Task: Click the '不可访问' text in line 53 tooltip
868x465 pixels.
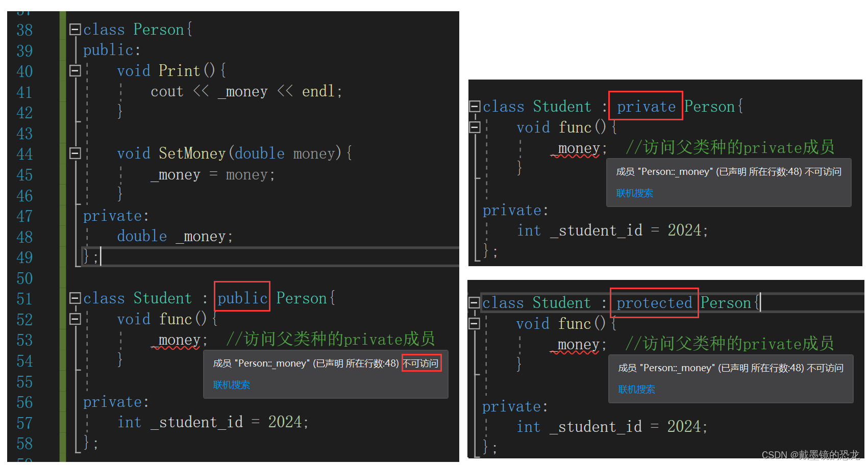Action: 421,363
